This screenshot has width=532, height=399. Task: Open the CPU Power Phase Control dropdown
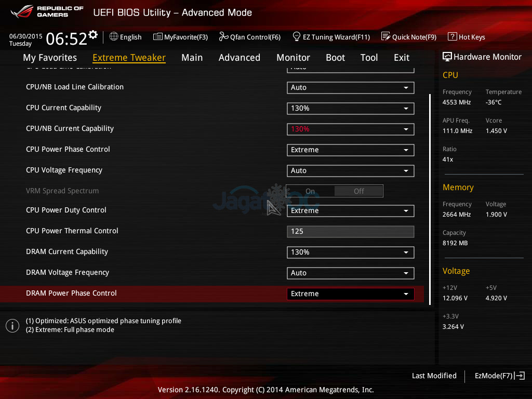click(350, 150)
